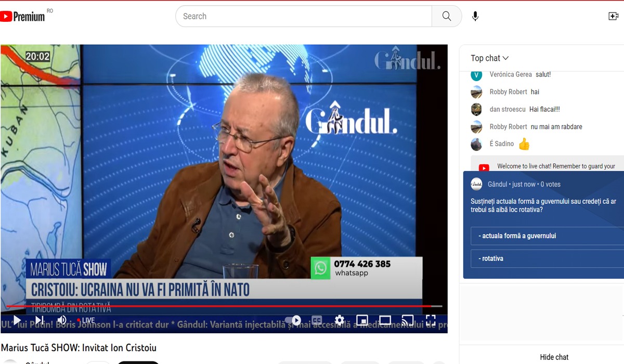The height and width of the screenshot is (364, 624).
Task: Click the search magnifier button
Action: pyautogui.click(x=447, y=16)
